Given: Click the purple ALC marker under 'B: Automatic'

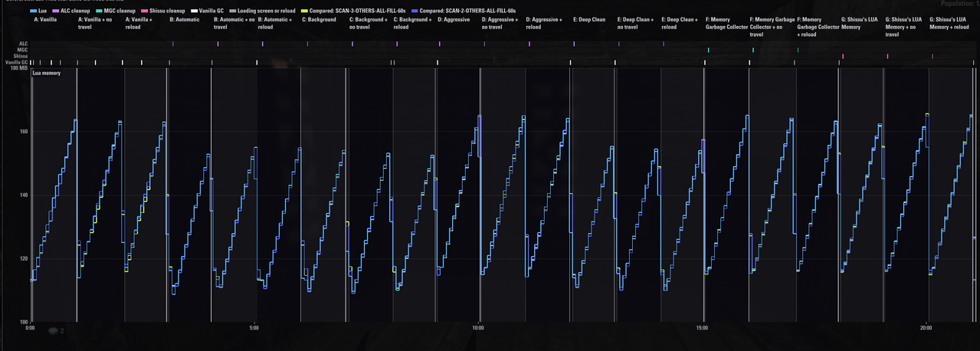Looking at the screenshot, I should pos(173,44).
